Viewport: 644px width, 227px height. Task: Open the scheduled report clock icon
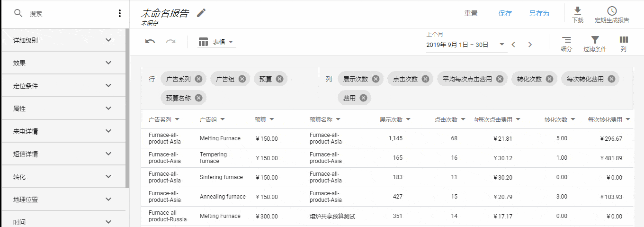(612, 11)
